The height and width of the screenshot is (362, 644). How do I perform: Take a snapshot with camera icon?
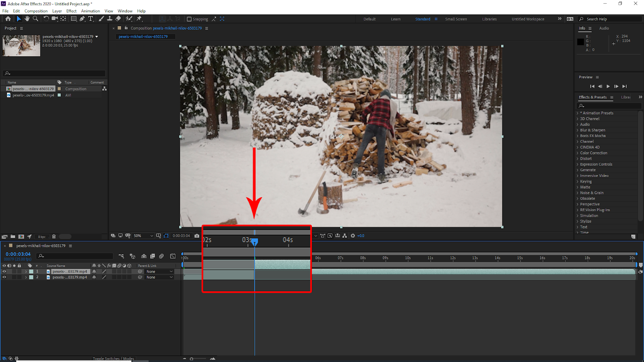point(197,236)
